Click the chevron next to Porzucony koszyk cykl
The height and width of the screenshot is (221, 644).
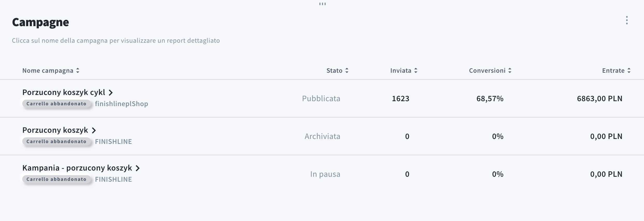click(x=111, y=93)
